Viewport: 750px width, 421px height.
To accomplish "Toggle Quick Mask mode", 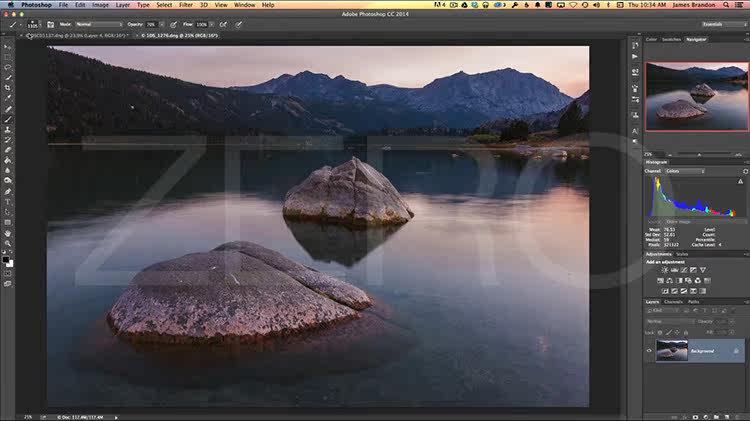I will pyautogui.click(x=8, y=274).
